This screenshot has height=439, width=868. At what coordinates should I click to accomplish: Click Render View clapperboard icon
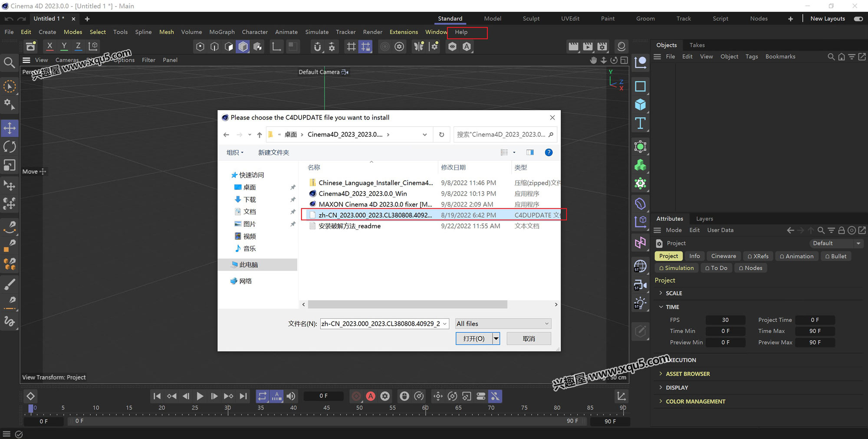pyautogui.click(x=573, y=46)
